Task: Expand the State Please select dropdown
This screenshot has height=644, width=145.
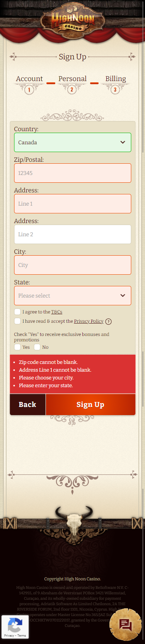Action: pyautogui.click(x=73, y=296)
